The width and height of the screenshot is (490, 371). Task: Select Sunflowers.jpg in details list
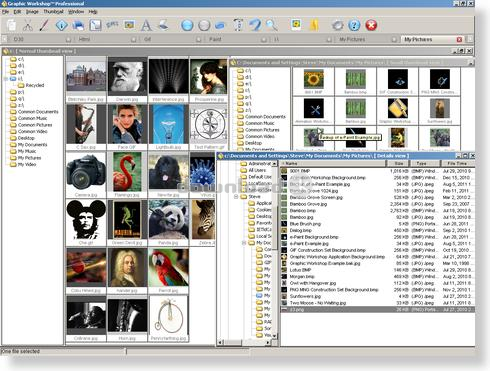tap(378, 296)
